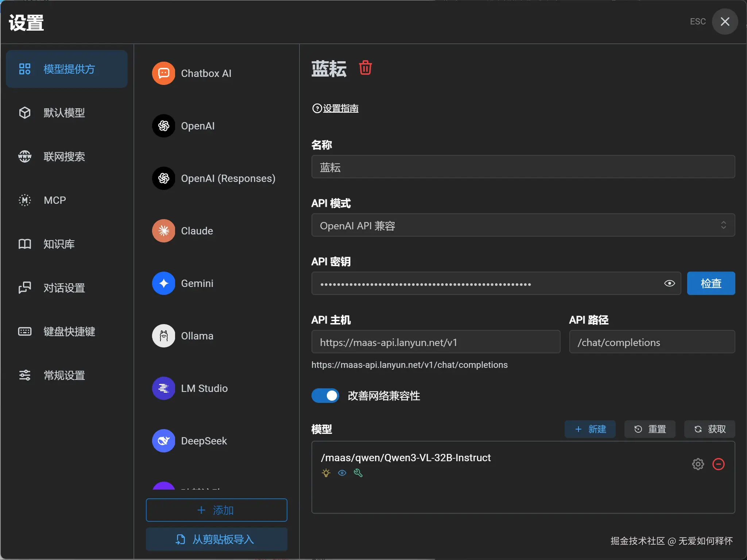
Task: Delete the 蓝耘 provider via trash icon
Action: 365,68
